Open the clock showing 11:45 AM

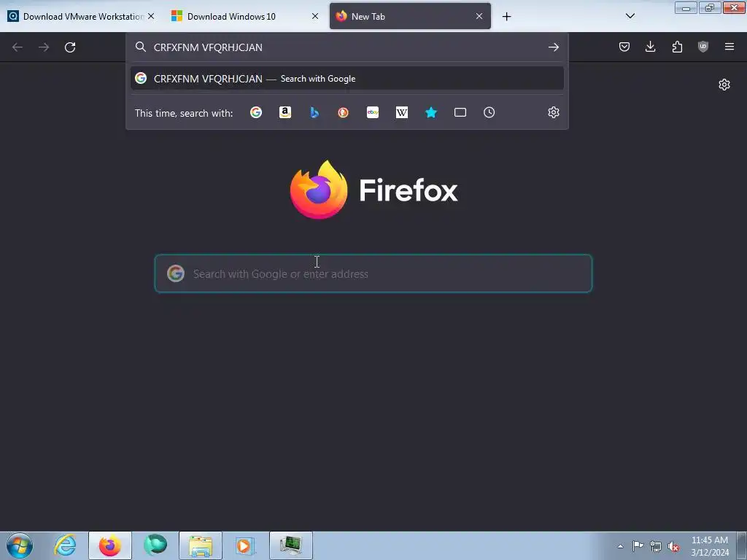click(x=709, y=546)
